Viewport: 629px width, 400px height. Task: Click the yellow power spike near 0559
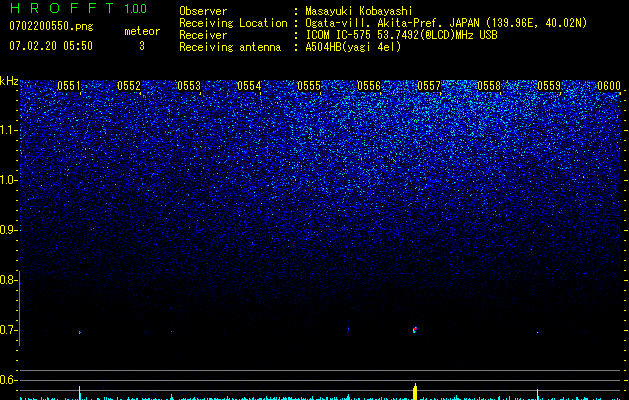538,394
